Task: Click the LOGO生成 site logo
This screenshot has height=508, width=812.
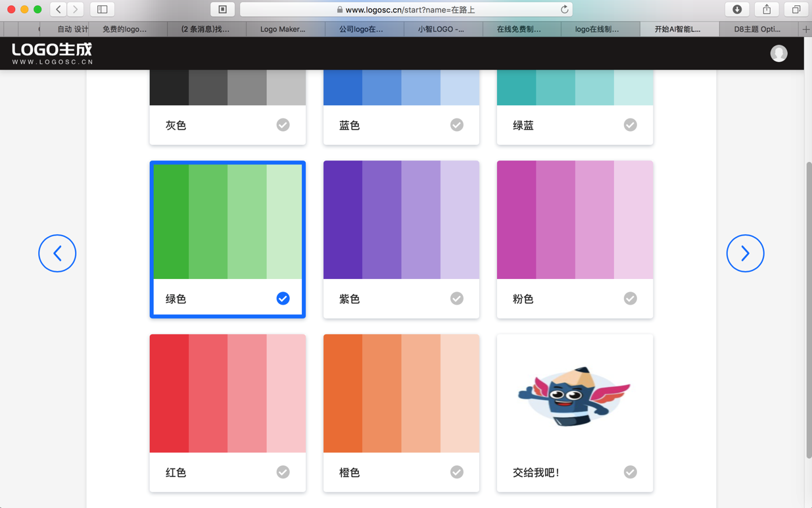Action: (53, 53)
